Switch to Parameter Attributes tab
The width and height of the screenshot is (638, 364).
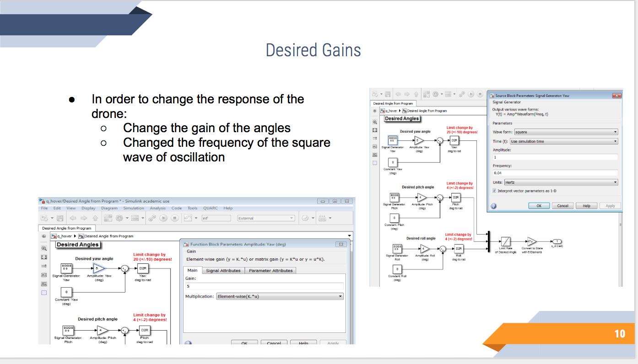point(271,271)
